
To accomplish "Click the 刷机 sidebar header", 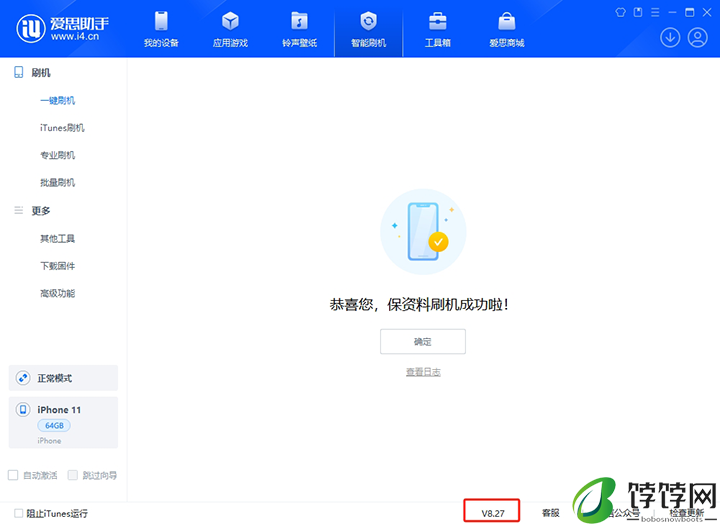I will [41, 73].
